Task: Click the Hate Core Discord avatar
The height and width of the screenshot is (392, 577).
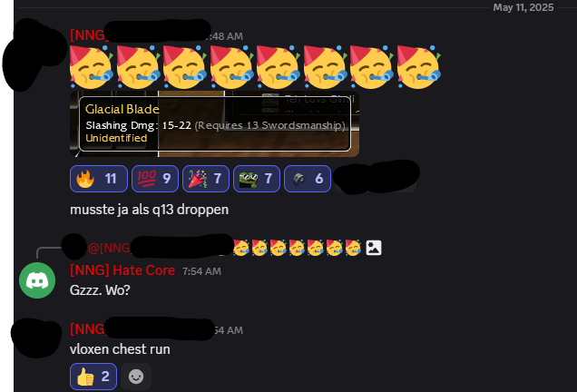Action: 37,280
